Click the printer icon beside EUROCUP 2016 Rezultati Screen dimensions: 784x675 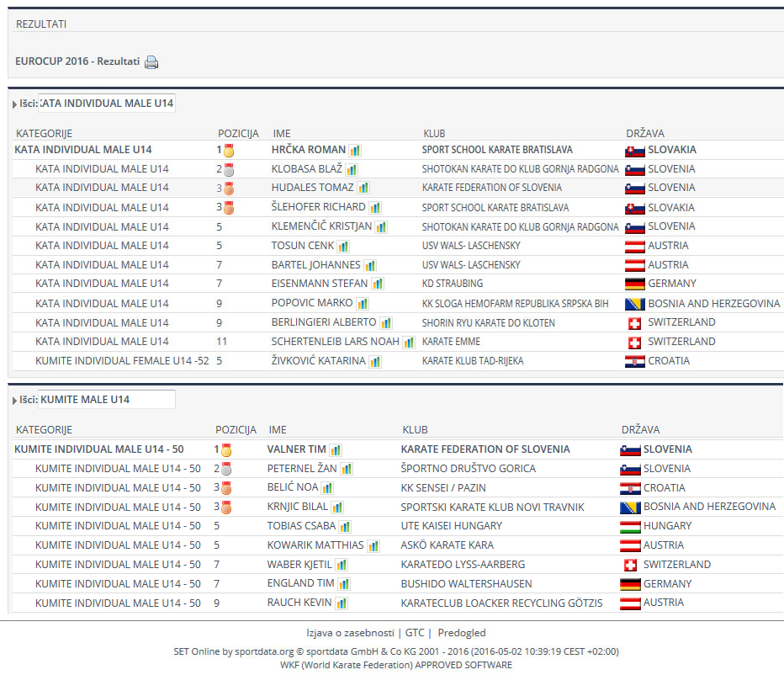(x=151, y=62)
